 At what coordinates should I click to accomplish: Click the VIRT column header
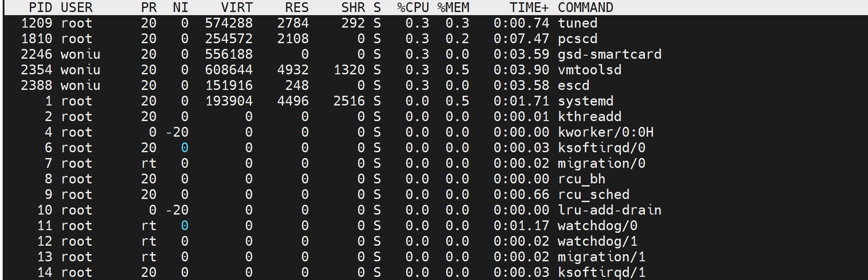[x=236, y=8]
